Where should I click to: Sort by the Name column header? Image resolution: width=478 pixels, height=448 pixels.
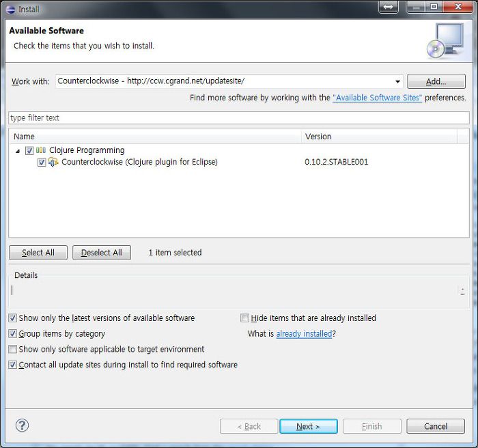(156, 137)
